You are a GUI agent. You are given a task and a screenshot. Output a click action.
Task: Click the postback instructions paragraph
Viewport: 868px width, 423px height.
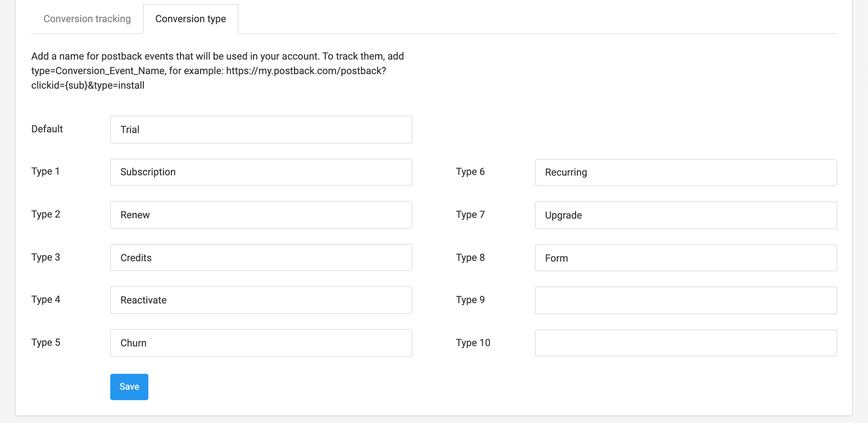[x=217, y=71]
